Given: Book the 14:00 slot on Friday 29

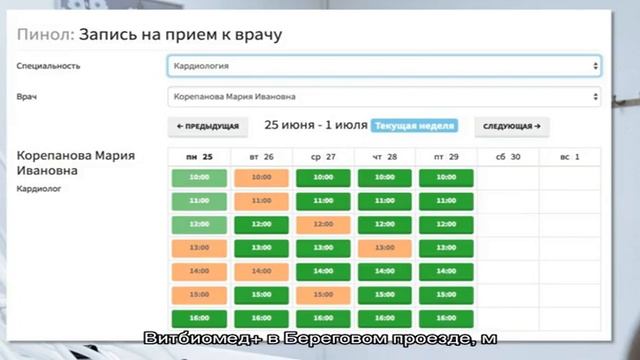Looking at the screenshot, I should pyautogui.click(x=446, y=272).
